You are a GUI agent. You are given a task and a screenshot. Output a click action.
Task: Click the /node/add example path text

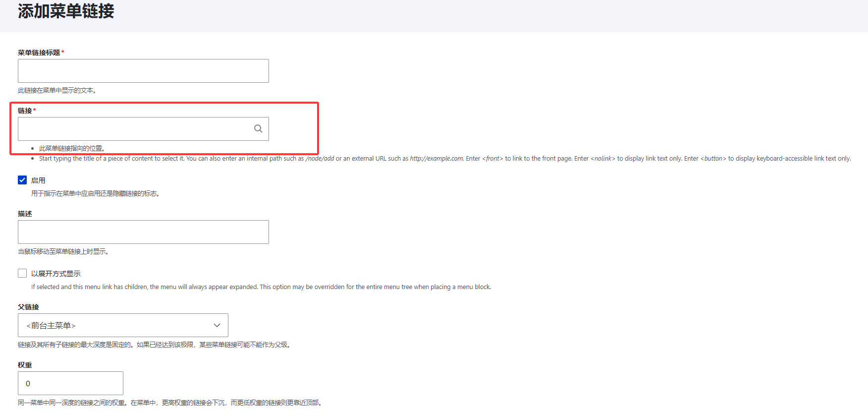click(x=320, y=159)
